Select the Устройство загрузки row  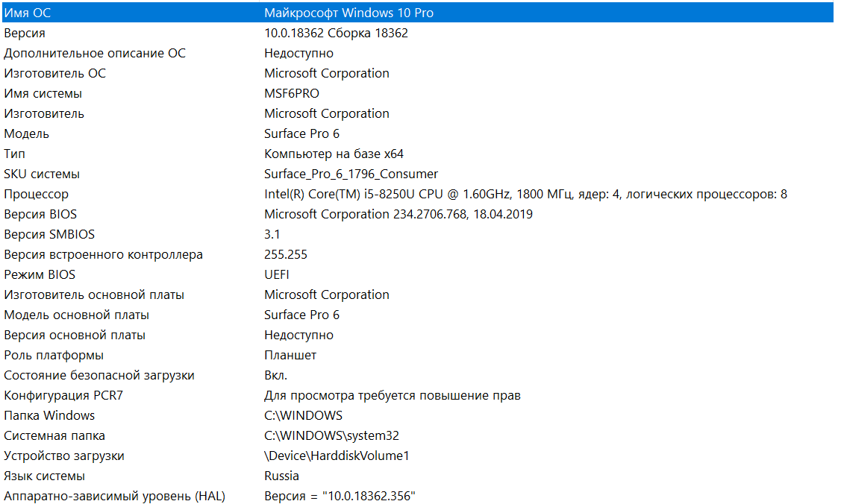418,456
